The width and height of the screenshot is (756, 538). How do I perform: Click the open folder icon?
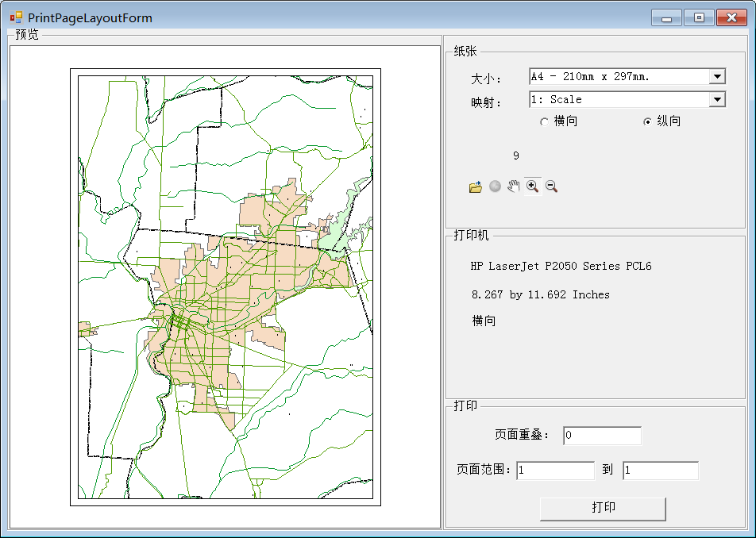476,187
